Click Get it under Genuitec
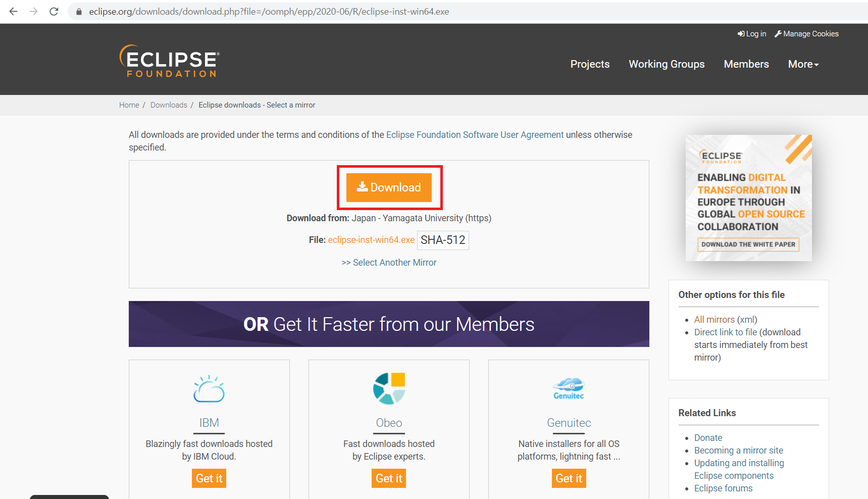The width and height of the screenshot is (868, 499). coord(569,478)
